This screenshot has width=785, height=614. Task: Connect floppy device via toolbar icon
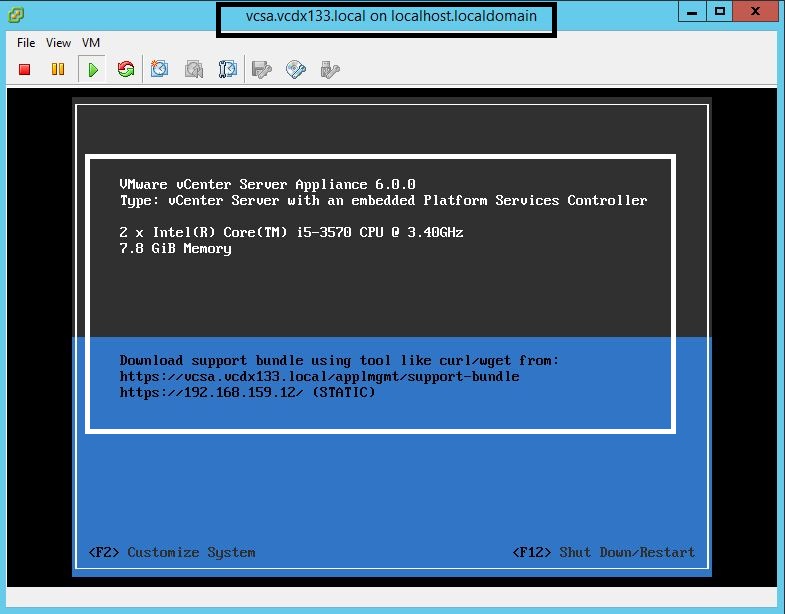coord(262,69)
